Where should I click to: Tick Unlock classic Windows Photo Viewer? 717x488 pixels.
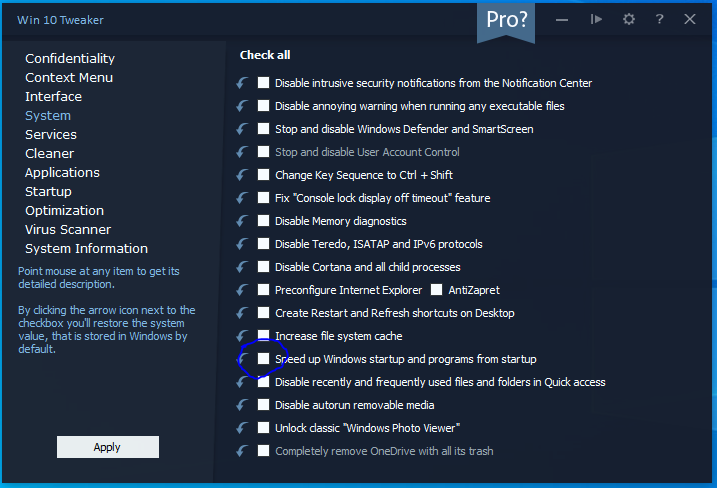click(x=263, y=428)
